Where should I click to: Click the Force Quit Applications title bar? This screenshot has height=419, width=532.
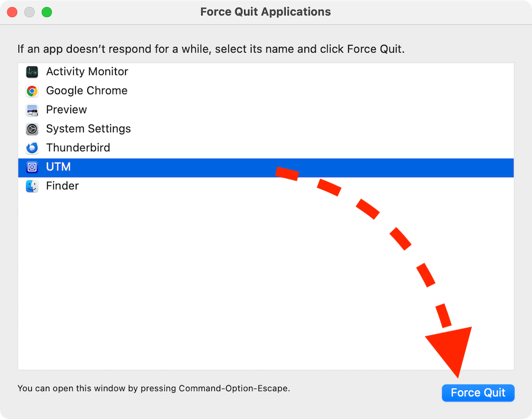265,12
